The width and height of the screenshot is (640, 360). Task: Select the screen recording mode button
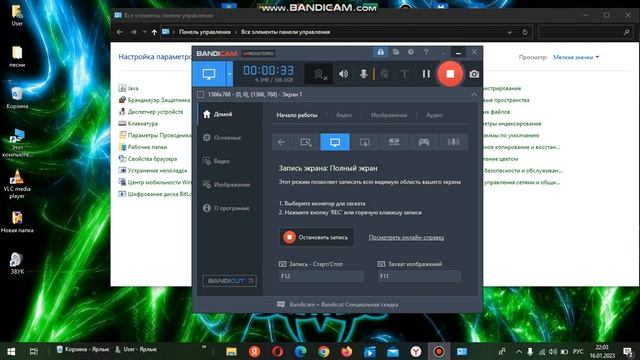click(209, 74)
